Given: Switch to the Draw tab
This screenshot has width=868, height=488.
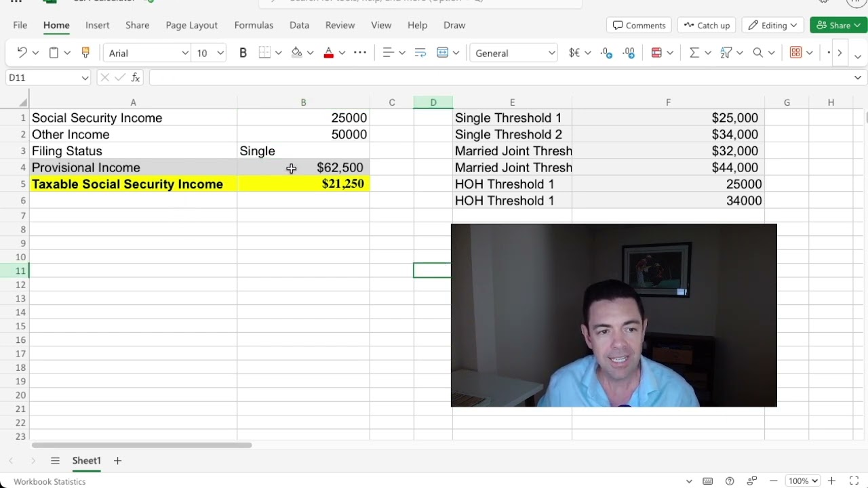Looking at the screenshot, I should [x=454, y=25].
